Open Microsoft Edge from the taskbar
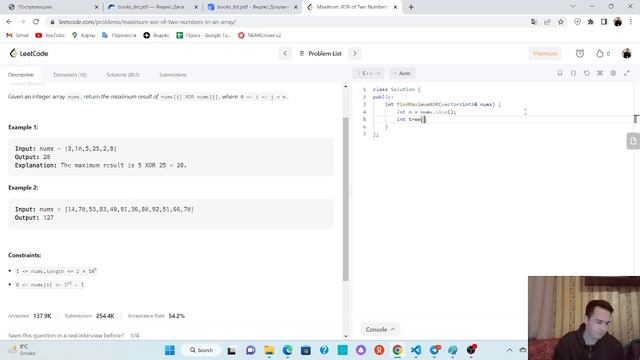Image resolution: width=640 pixels, height=360 pixels. point(287,350)
